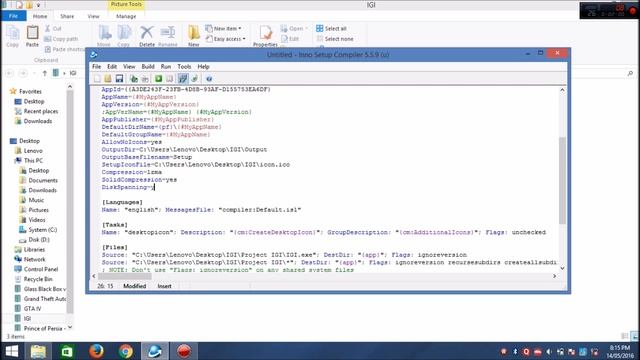Launch Chrome from the taskbar
Viewport: 640px width, 360px height.
point(126,351)
